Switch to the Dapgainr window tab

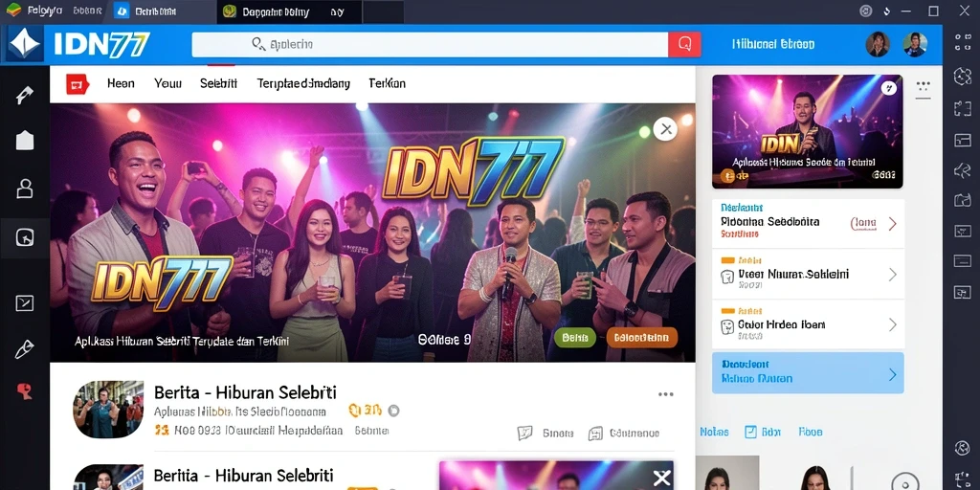coord(289,11)
